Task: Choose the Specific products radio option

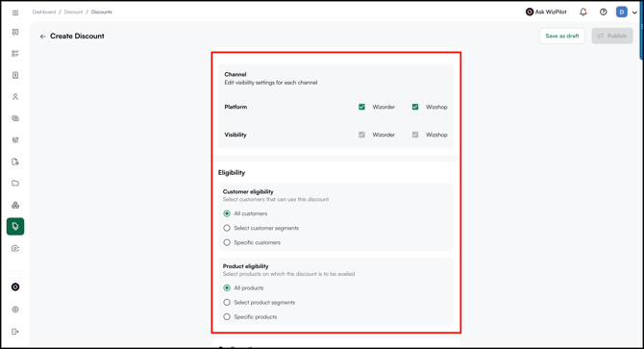Action: point(227,317)
